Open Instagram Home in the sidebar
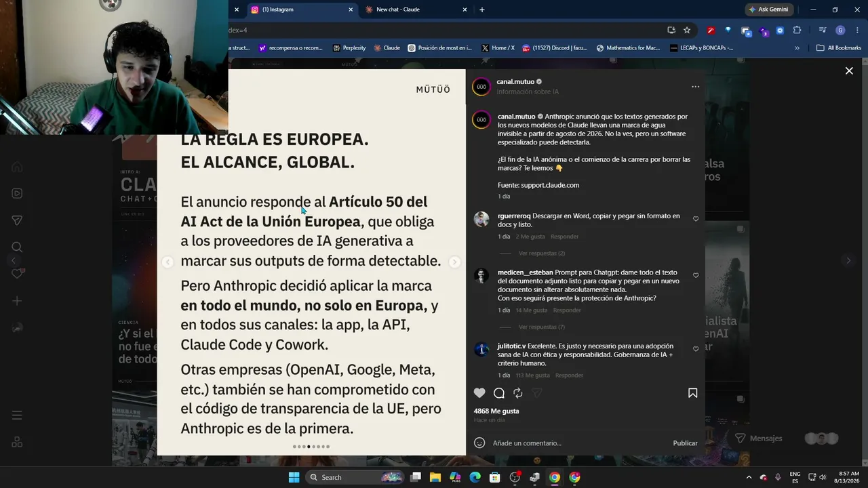 [17, 167]
